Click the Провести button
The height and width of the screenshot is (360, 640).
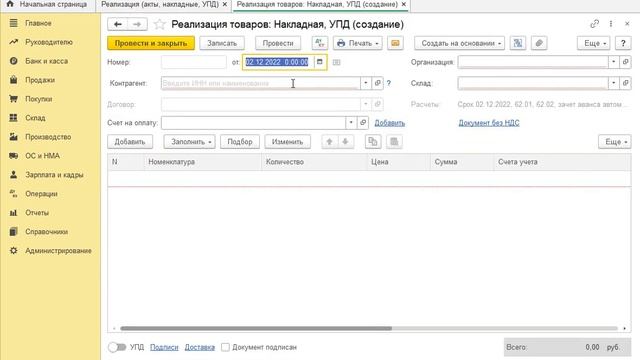coord(278,43)
